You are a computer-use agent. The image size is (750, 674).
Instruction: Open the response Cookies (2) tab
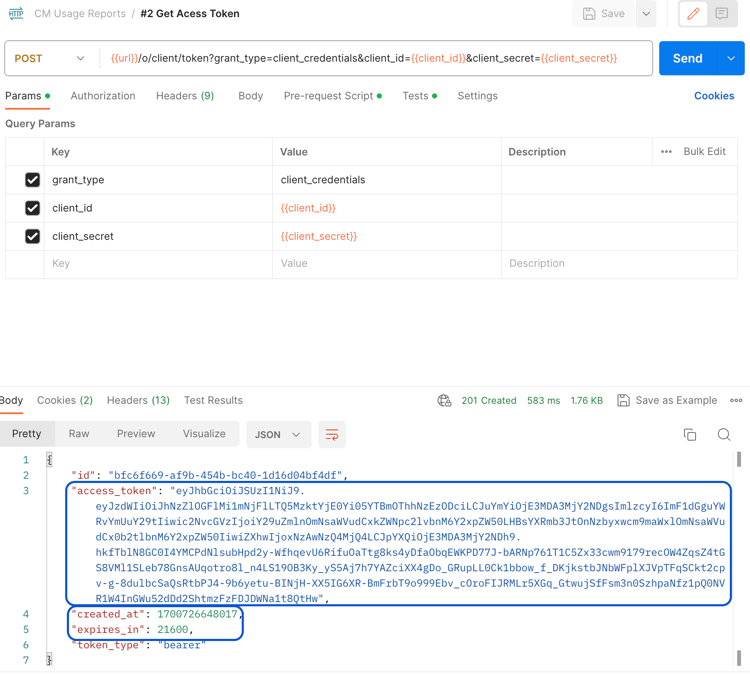65,400
